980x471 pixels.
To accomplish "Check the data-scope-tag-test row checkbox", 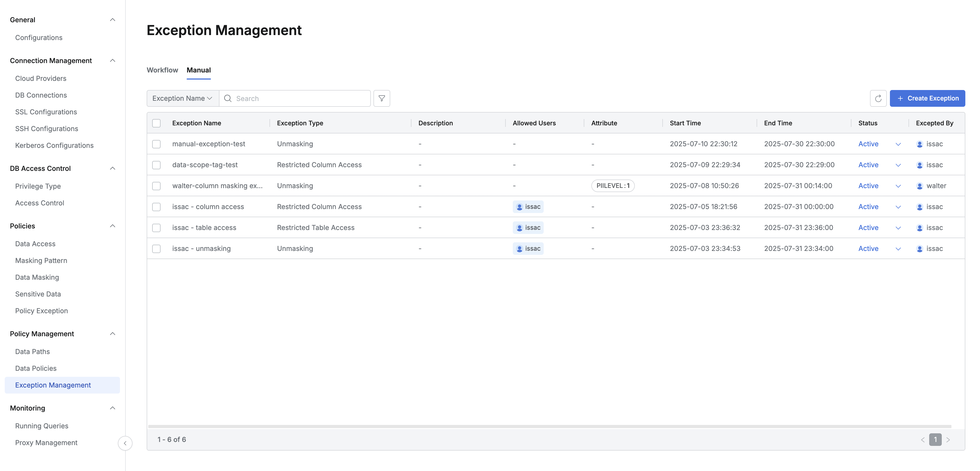I will point(156,165).
